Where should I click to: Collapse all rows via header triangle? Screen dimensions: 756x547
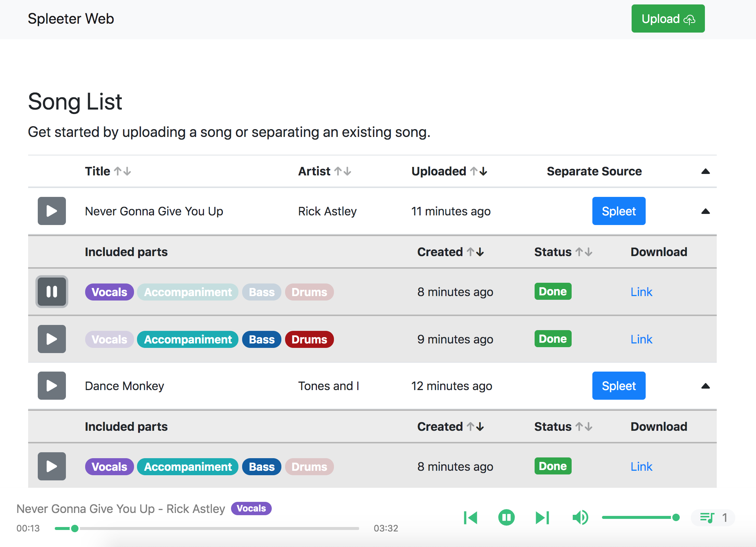[705, 171]
